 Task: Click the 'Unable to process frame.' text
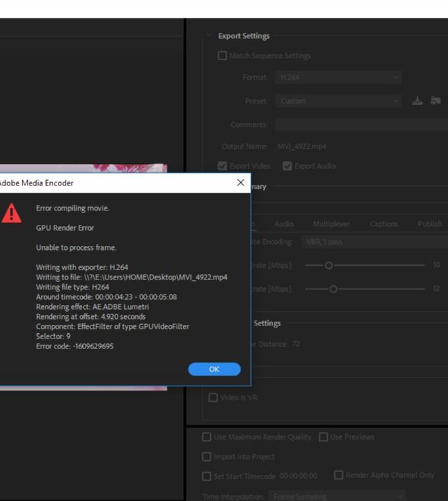tap(76, 248)
